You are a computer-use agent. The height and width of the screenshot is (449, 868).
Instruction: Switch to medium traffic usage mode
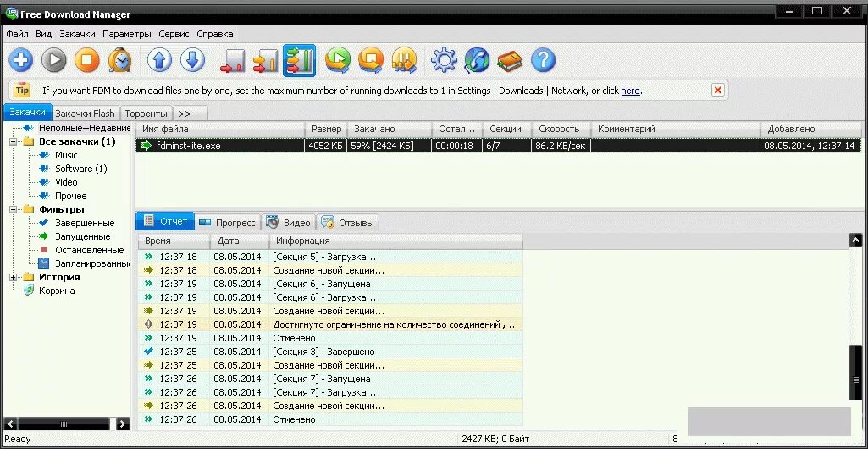(x=266, y=60)
